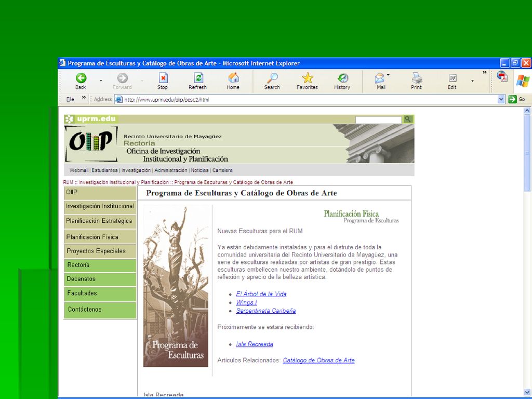
Task: Click the Windows flag logo
Action: point(523,81)
